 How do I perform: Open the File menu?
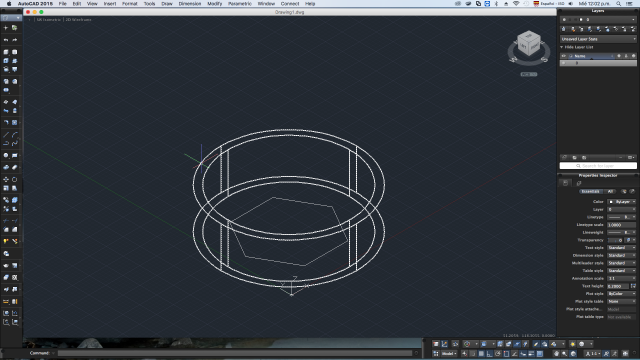coord(62,4)
